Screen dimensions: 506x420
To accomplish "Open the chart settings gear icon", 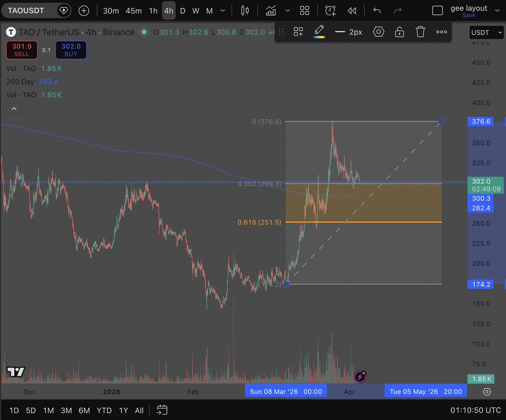I will 487,392.
